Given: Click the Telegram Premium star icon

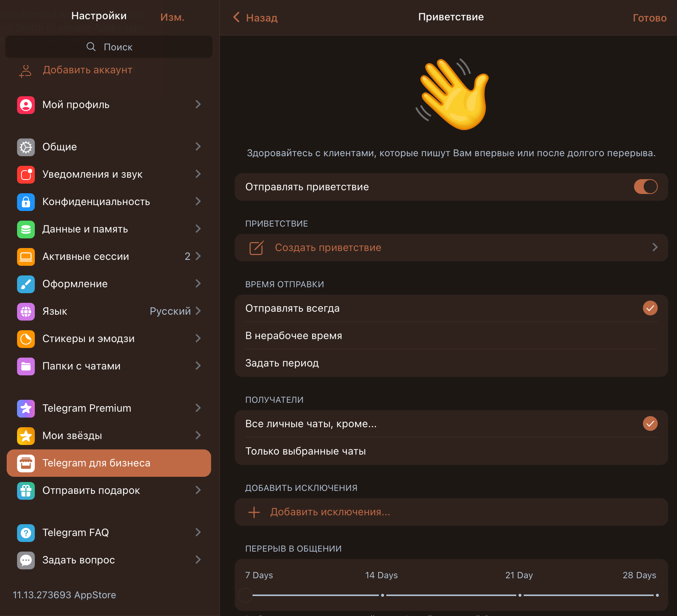Looking at the screenshot, I should click(26, 409).
